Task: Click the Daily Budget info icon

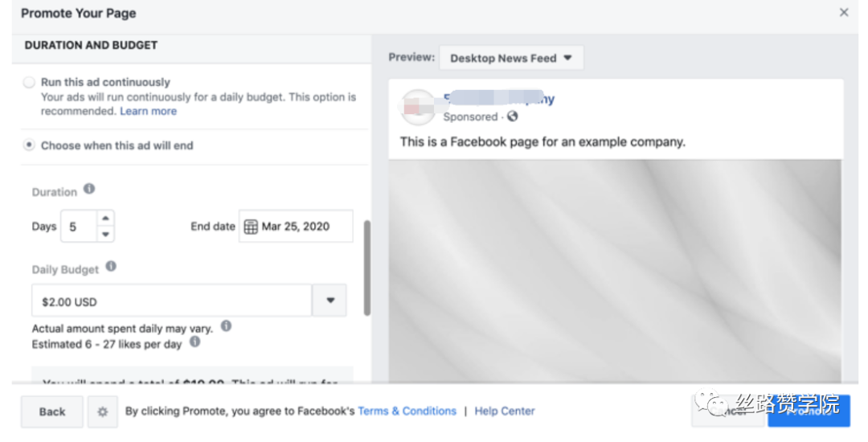Action: click(x=111, y=266)
